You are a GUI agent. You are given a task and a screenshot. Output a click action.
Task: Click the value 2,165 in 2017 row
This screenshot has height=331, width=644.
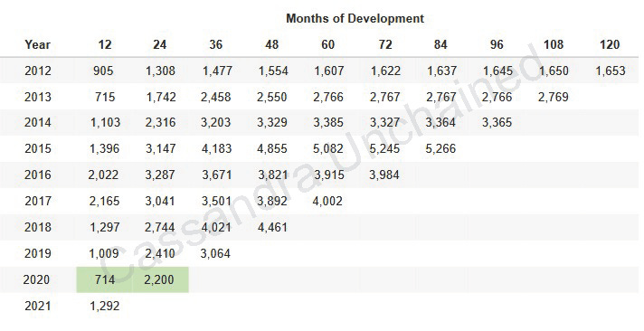coord(104,202)
